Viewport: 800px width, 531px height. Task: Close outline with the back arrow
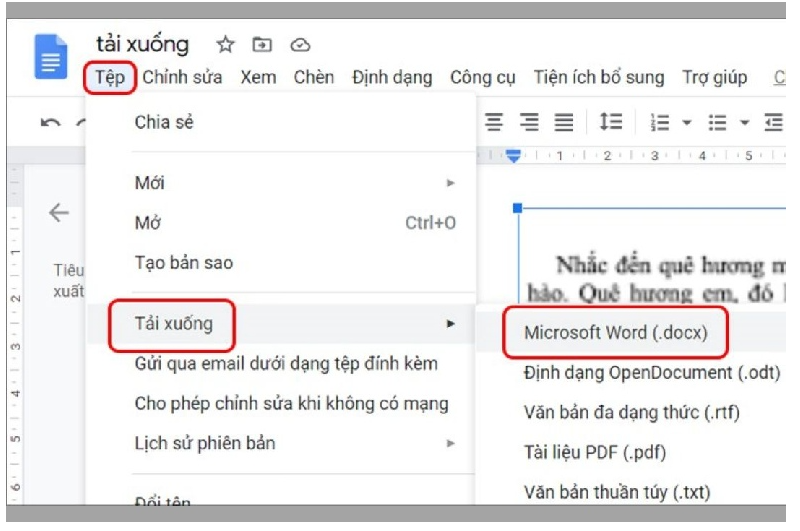point(59,212)
